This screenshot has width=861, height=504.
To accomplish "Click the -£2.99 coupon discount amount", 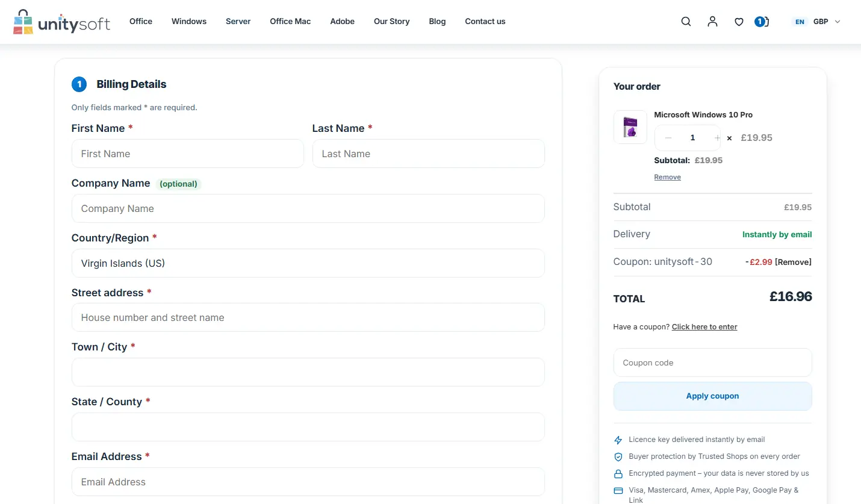I will pyautogui.click(x=759, y=262).
